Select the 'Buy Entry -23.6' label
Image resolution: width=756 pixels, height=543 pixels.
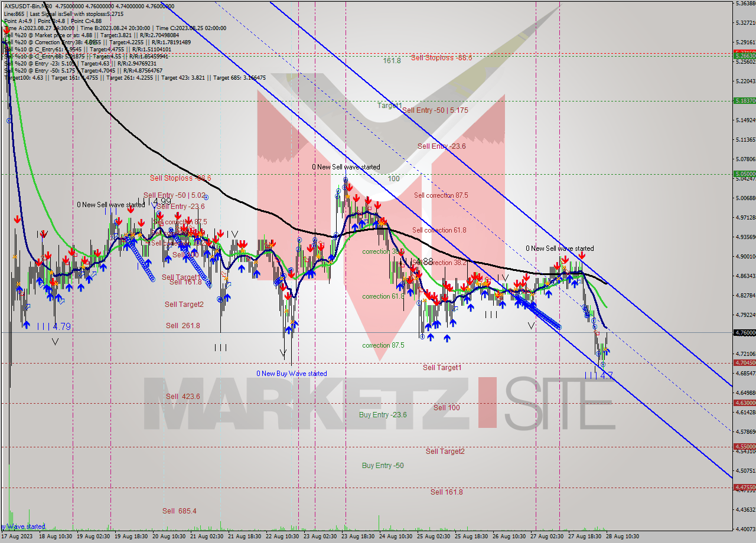383,415
